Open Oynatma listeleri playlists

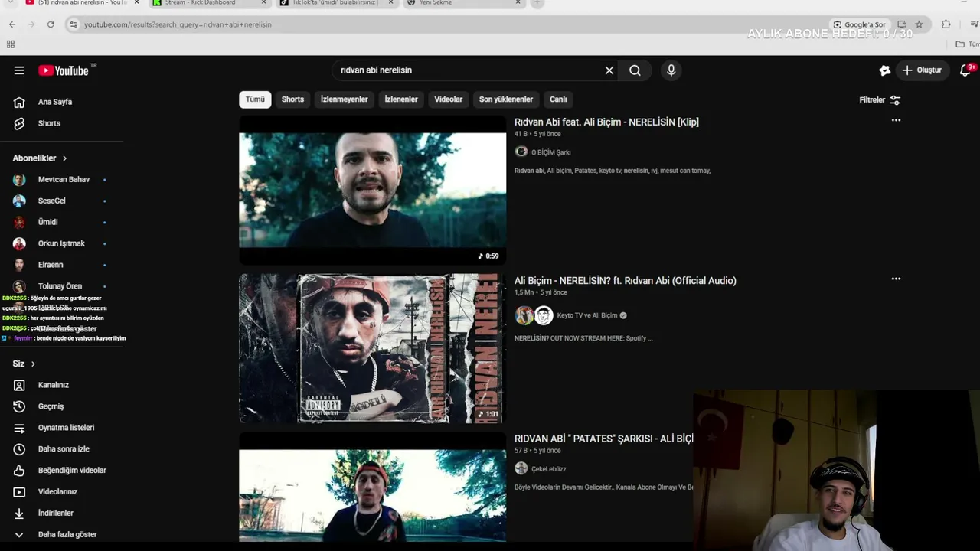pyautogui.click(x=66, y=428)
